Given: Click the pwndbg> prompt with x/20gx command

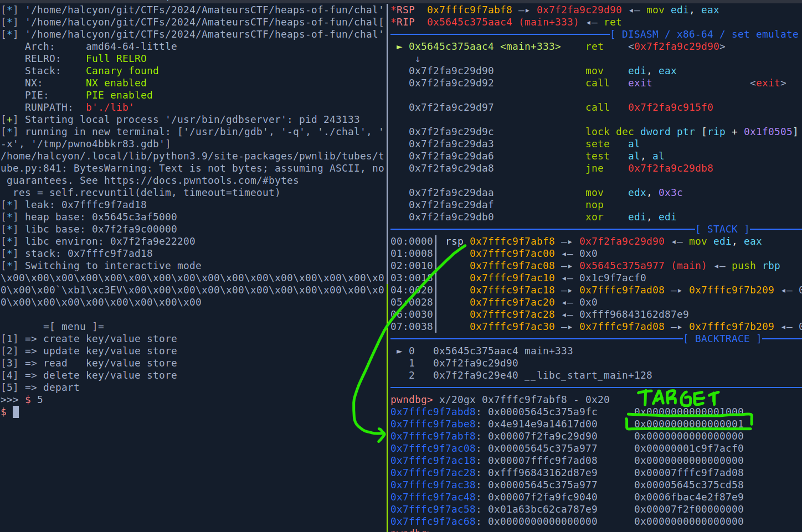Looking at the screenshot, I should tap(500, 400).
